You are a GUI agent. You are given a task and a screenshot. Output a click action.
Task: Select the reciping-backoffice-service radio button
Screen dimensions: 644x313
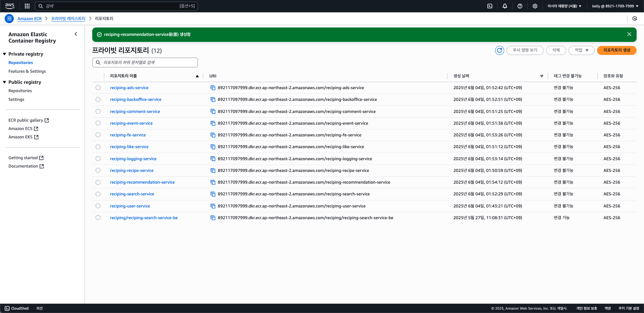[x=98, y=100]
